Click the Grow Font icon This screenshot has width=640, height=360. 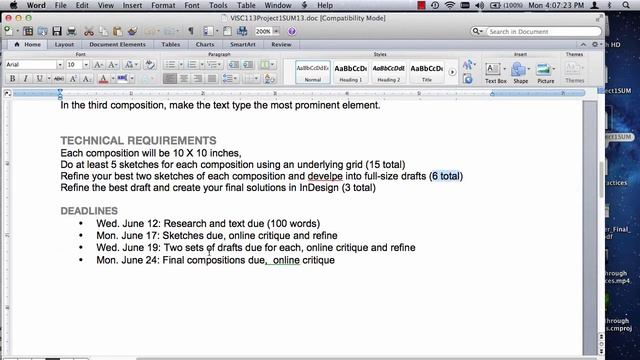pyautogui.click(x=98, y=64)
